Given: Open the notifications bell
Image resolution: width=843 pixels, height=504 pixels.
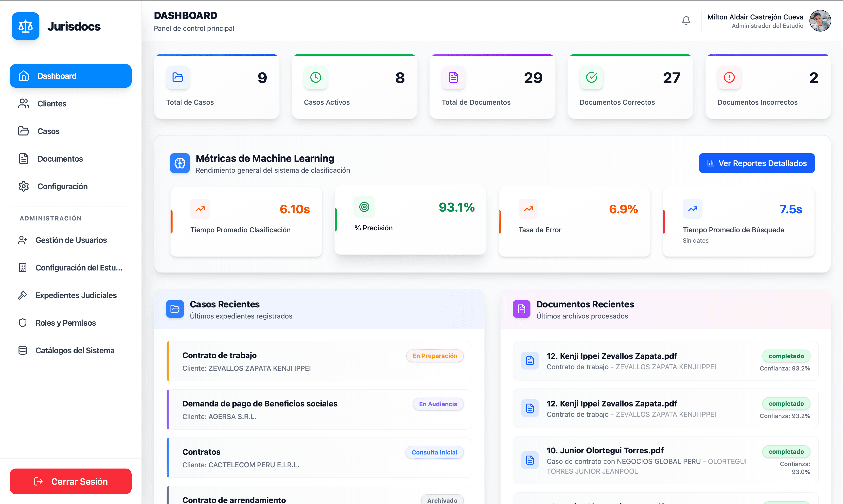Looking at the screenshot, I should tap(686, 21).
